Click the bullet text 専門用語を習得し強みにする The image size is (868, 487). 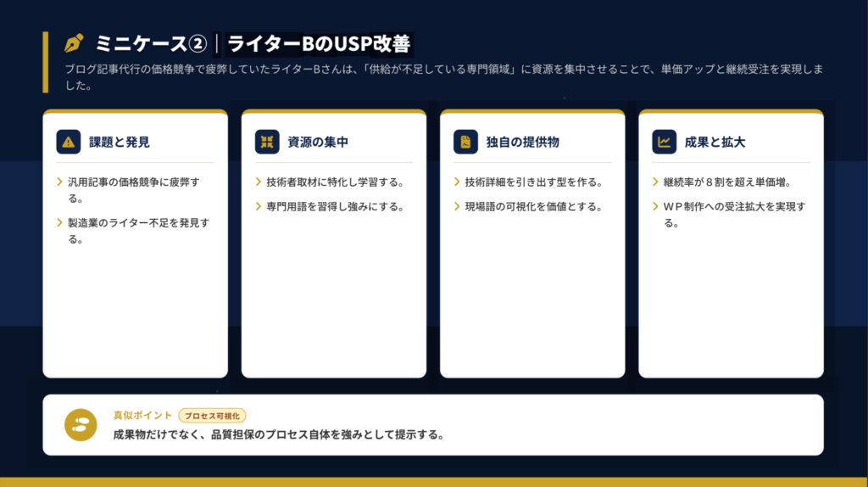pos(334,206)
